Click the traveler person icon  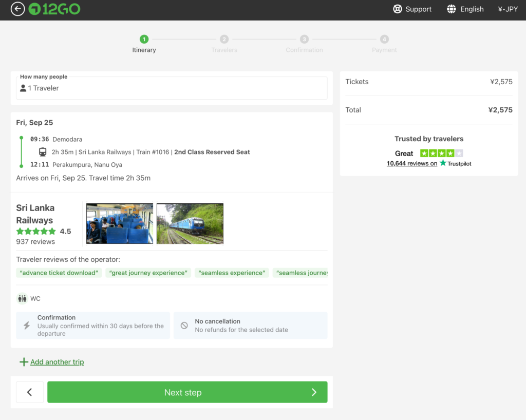[23, 88]
